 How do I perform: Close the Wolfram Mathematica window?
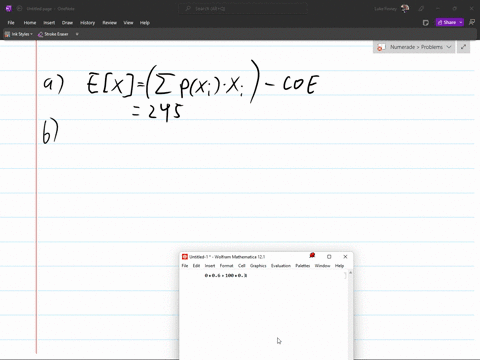coord(345,257)
